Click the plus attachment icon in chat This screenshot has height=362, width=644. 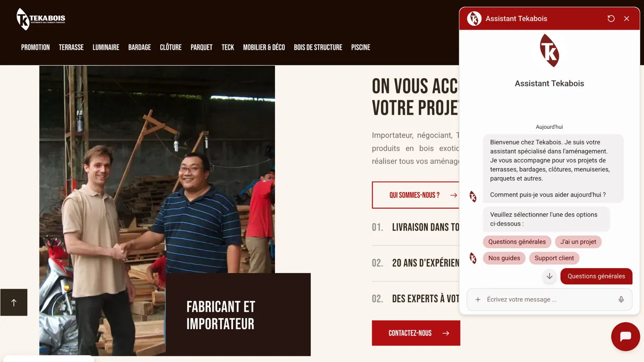pos(478,299)
